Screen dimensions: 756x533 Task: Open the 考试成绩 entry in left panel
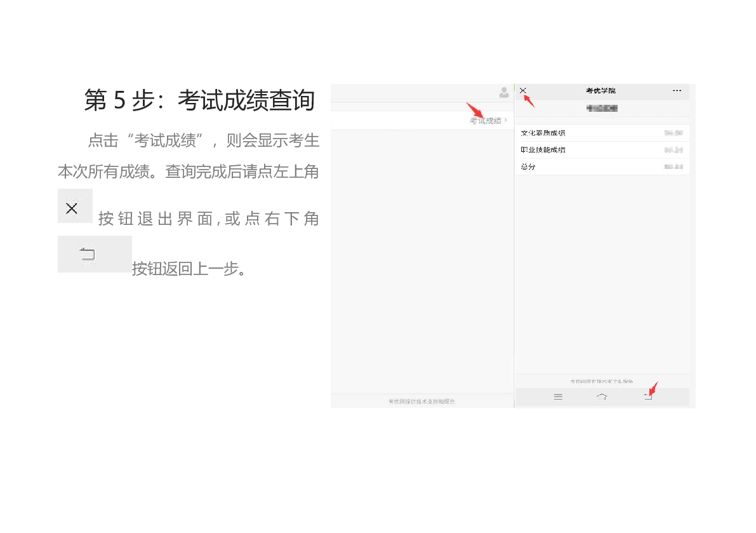[x=485, y=121]
